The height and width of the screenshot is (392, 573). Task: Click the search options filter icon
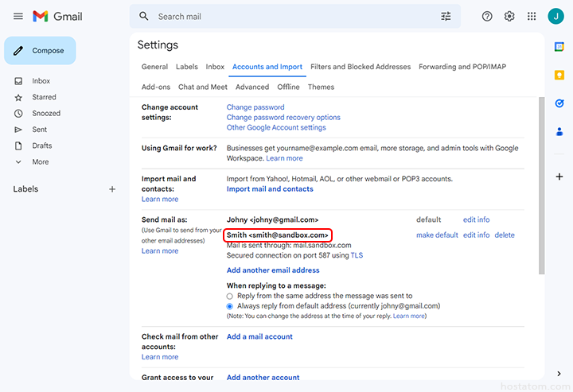click(x=446, y=16)
